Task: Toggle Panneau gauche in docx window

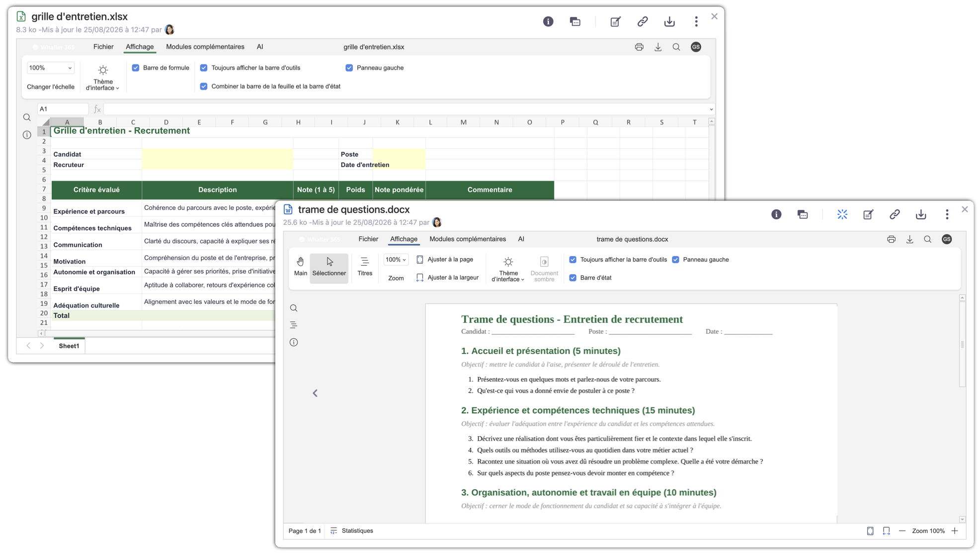Action: [676, 260]
